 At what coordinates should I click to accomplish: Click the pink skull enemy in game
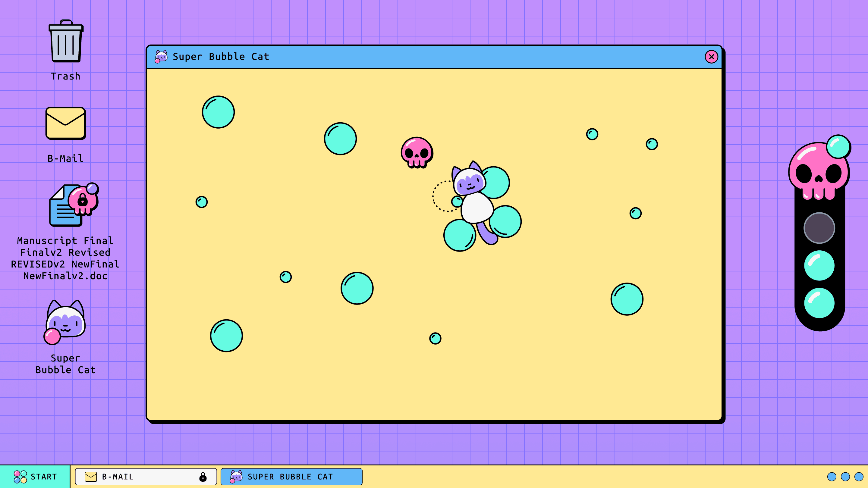pos(417,152)
